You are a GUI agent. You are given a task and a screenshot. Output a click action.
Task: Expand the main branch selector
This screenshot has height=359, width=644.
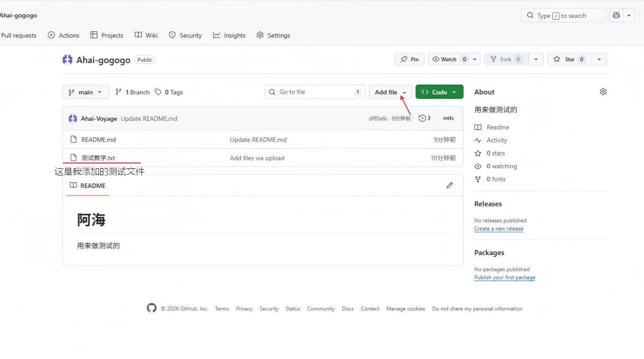click(x=85, y=92)
